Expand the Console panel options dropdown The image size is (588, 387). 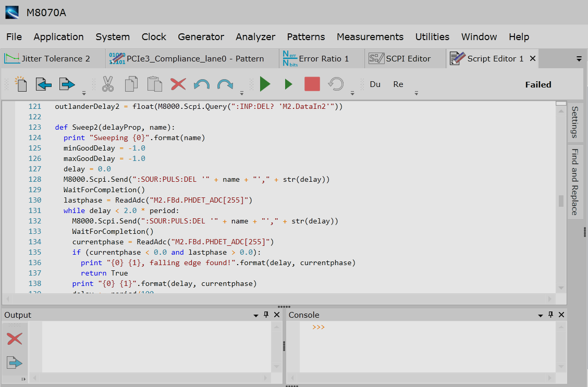[x=541, y=315]
